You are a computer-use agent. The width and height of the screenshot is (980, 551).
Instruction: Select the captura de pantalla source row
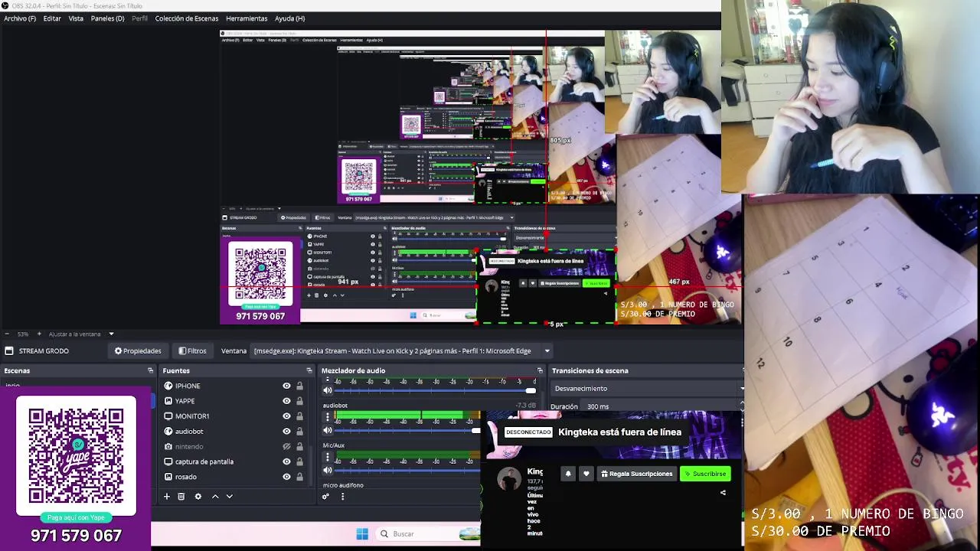[233, 461]
